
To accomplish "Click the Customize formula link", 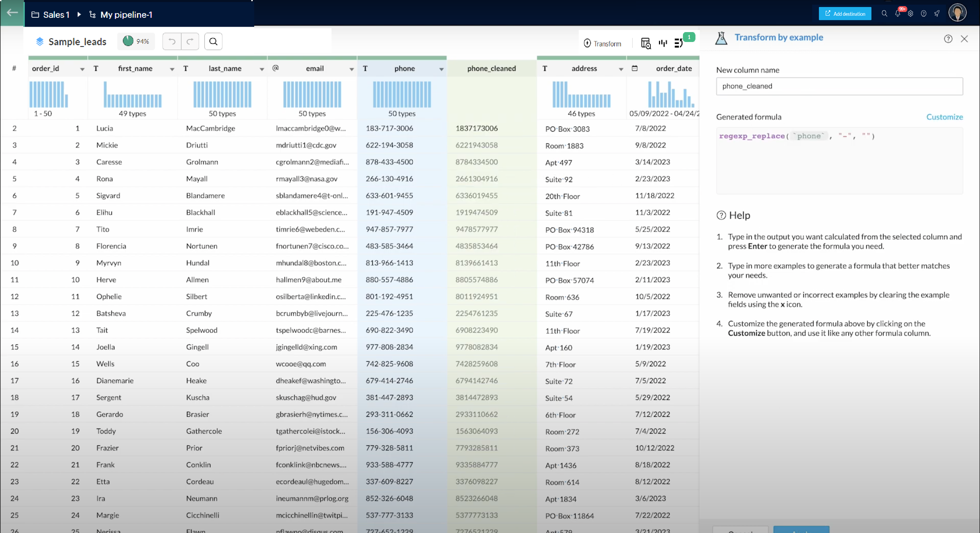I will tap(944, 117).
